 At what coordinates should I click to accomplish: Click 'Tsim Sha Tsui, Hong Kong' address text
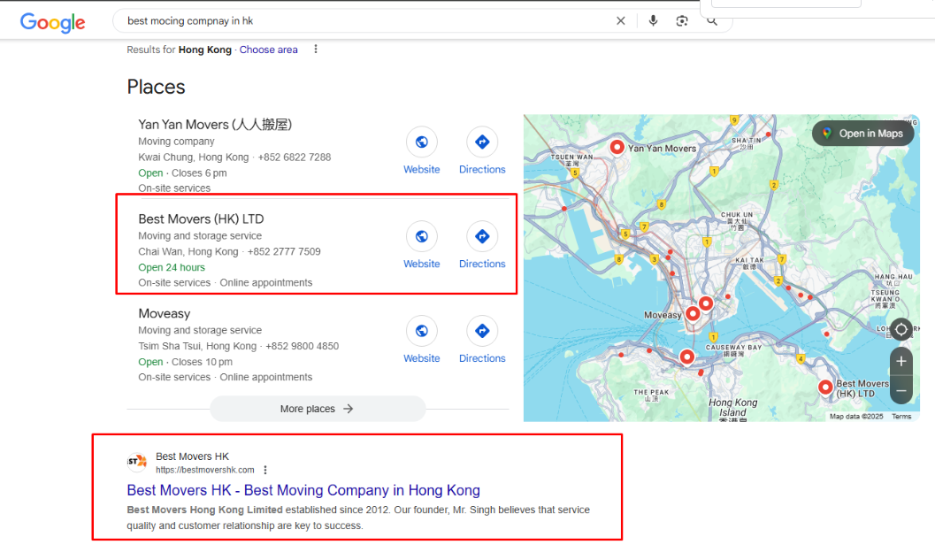pyautogui.click(x=197, y=346)
